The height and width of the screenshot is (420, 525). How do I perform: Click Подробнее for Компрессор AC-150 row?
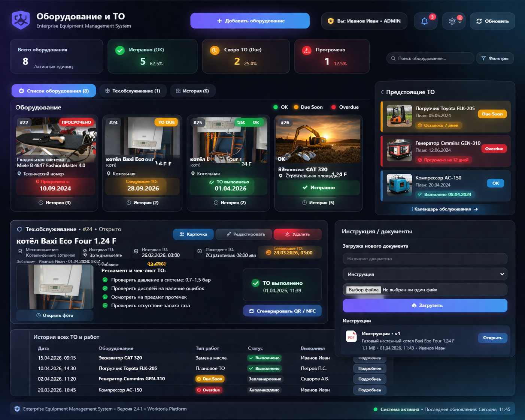[370, 390]
